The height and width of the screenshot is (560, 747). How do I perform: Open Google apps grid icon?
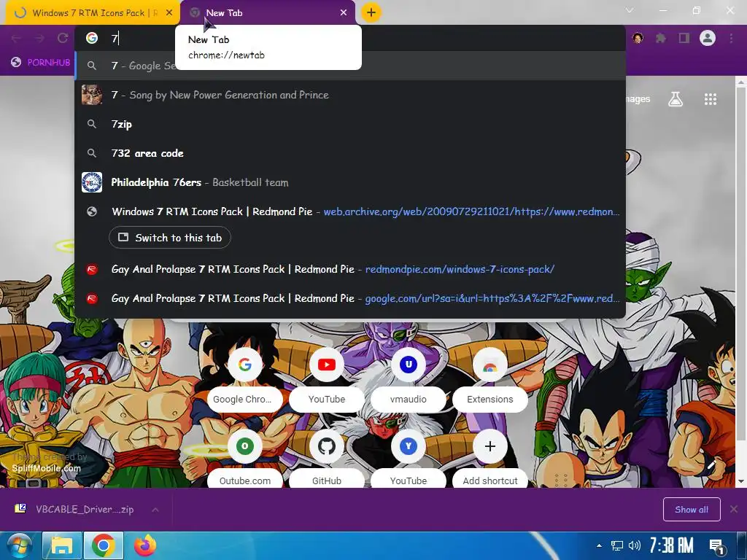coord(711,99)
